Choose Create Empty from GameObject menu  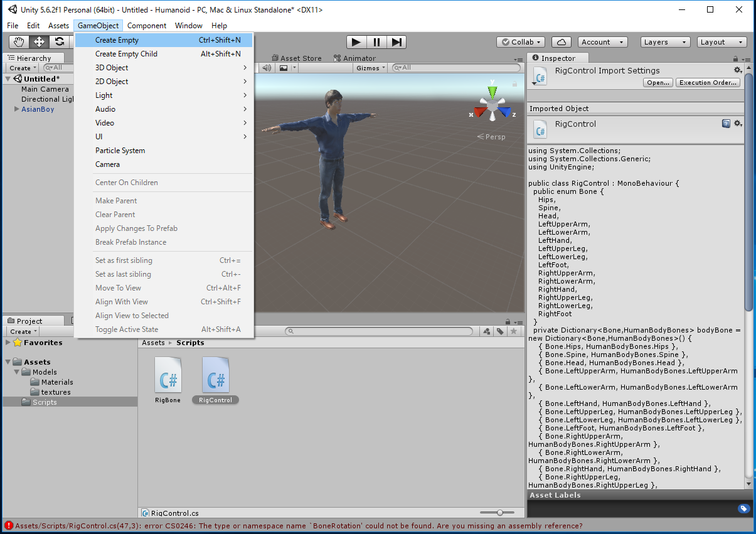click(117, 40)
